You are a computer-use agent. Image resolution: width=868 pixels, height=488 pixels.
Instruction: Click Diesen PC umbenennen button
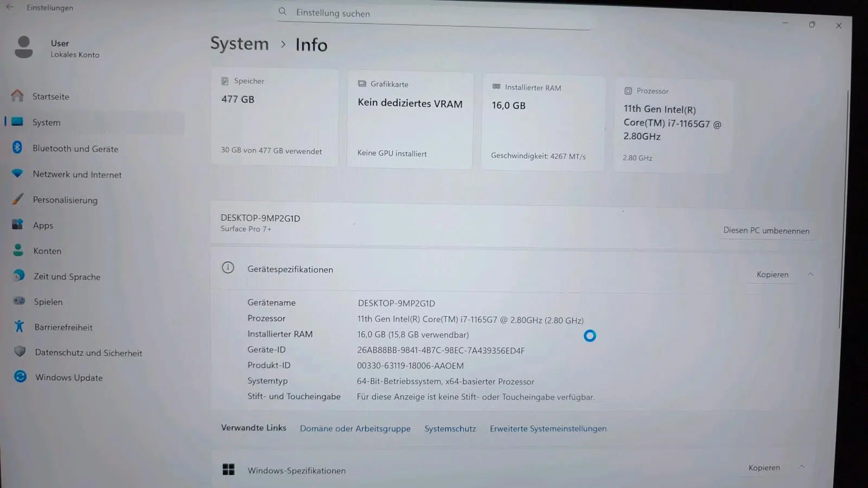(x=766, y=230)
